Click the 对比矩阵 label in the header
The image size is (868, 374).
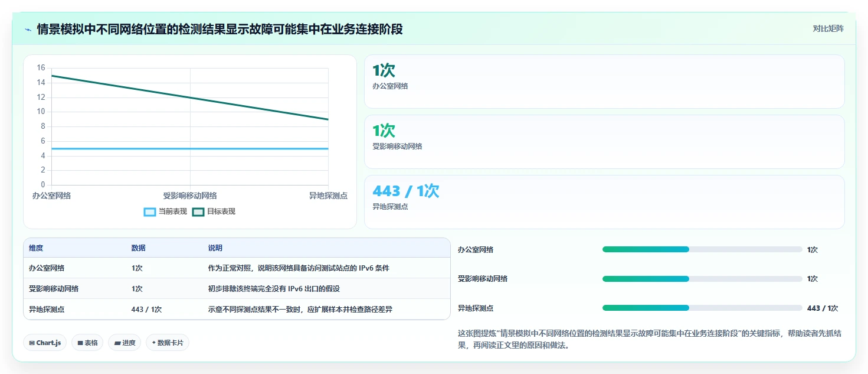tap(828, 29)
